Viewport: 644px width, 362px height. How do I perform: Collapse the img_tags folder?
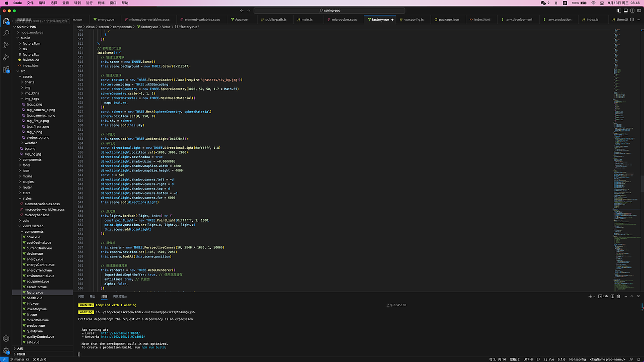coord(32,99)
